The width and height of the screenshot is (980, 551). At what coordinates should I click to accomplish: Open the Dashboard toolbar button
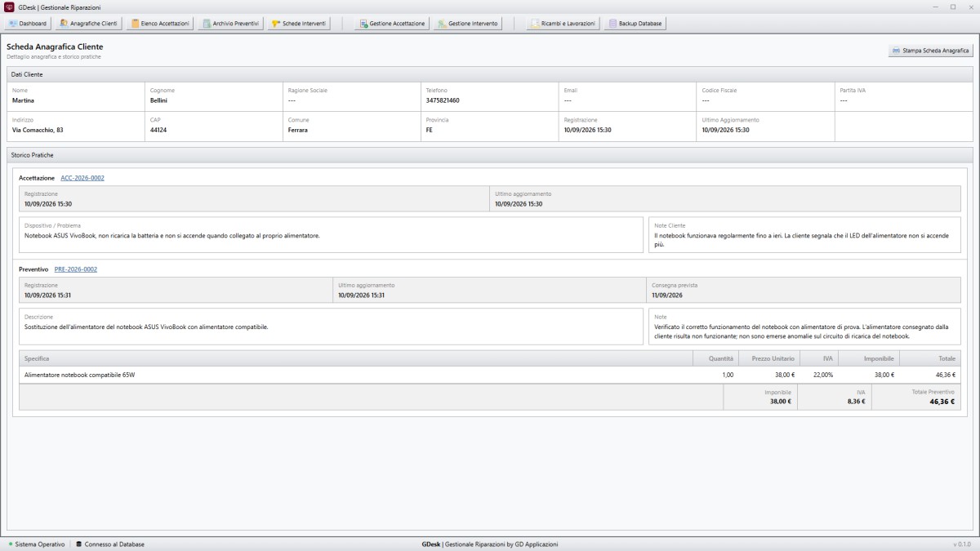coord(28,24)
